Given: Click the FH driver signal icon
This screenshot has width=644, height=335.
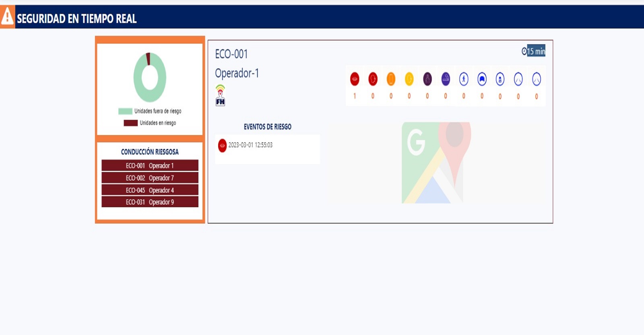Looking at the screenshot, I should coord(220,96).
